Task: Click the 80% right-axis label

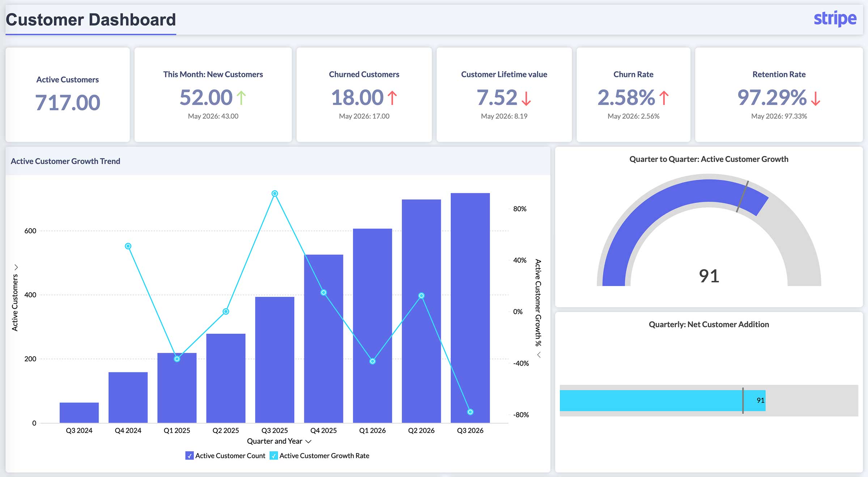Action: 520,209
